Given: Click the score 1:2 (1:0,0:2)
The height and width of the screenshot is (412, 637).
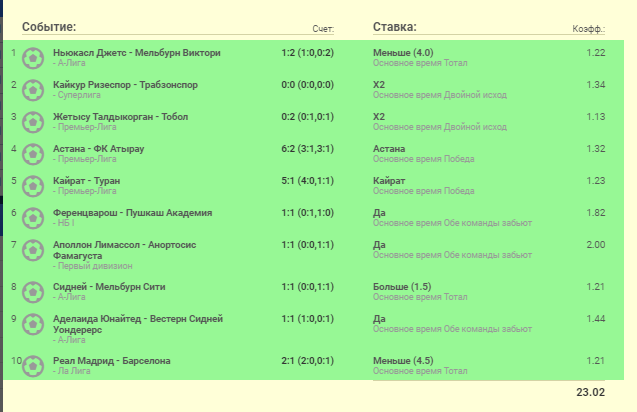Looking at the screenshot, I should [308, 53].
